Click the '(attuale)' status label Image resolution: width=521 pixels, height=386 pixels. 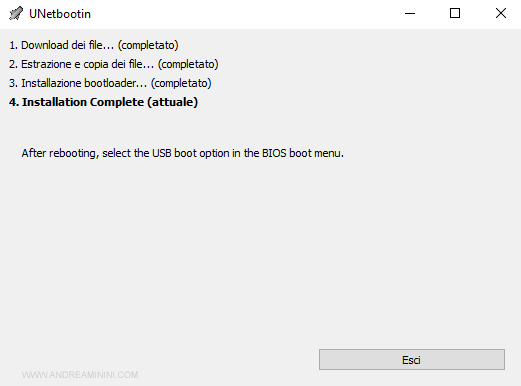[x=173, y=102]
